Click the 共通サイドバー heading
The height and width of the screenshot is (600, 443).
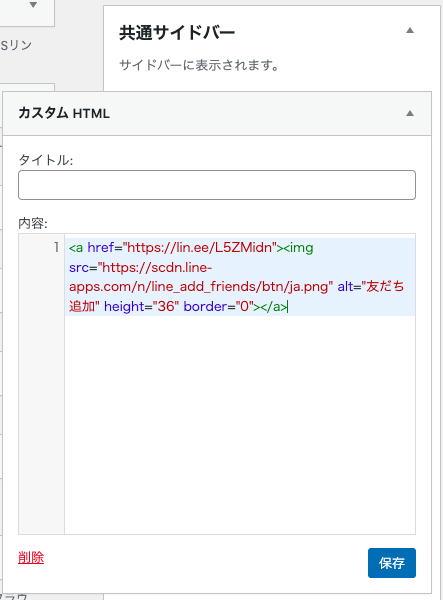click(x=177, y=33)
